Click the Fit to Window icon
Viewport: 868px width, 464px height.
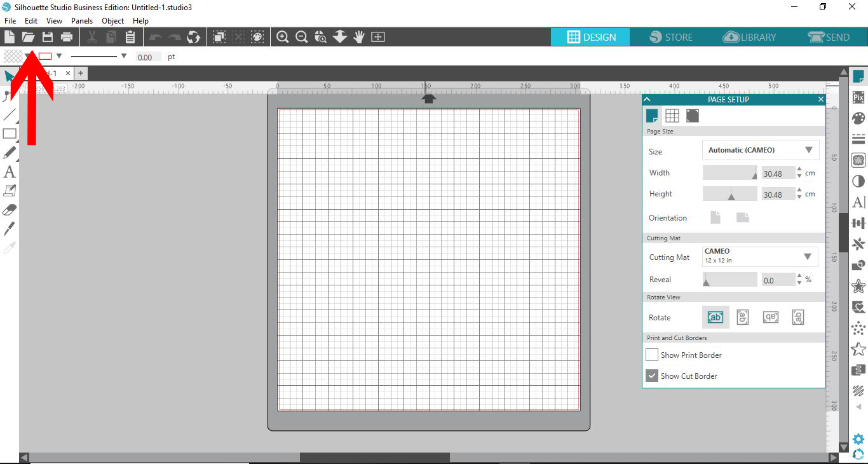(378, 37)
